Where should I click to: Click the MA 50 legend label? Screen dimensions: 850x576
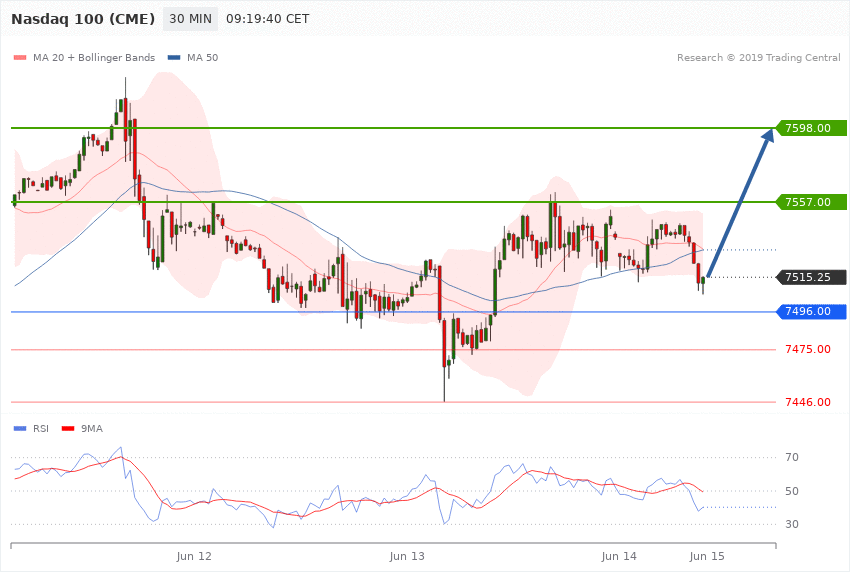[x=202, y=57]
